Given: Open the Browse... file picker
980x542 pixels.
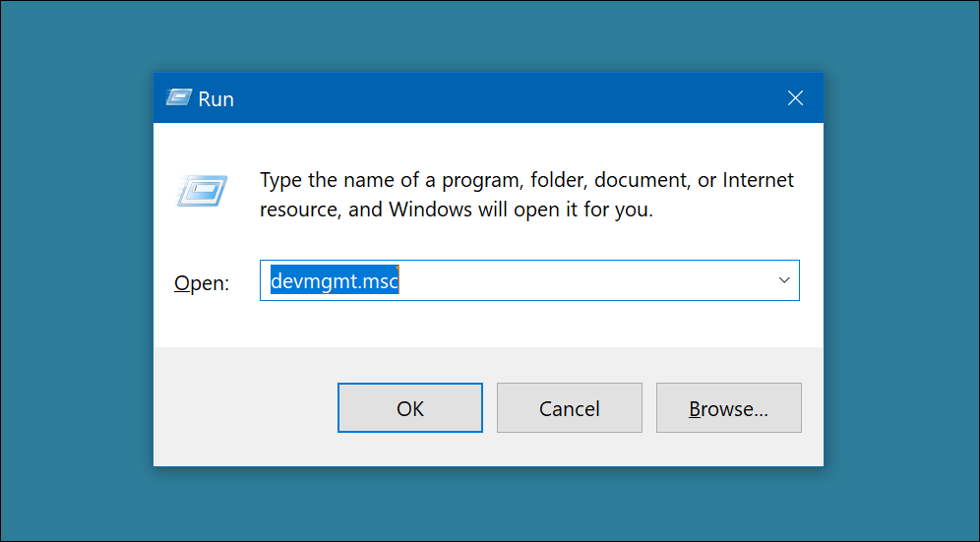Looking at the screenshot, I should [729, 407].
